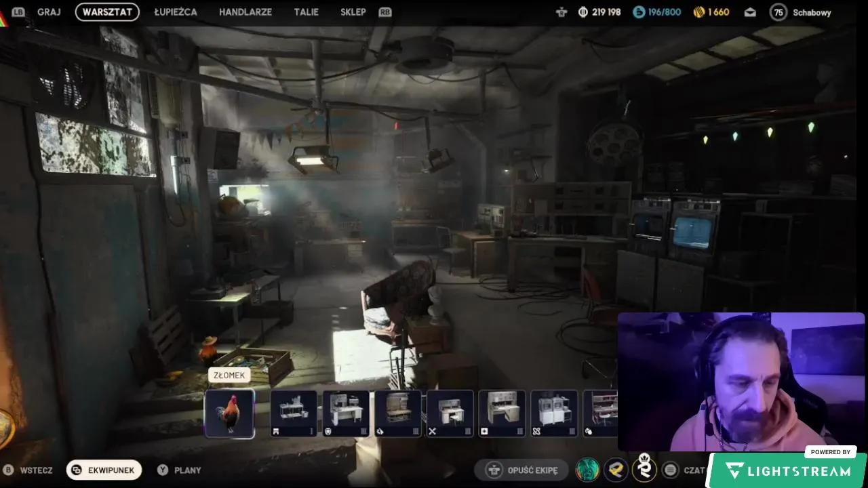868x488 pixels.
Task: Open the SKLEP tab
Action: tap(353, 12)
